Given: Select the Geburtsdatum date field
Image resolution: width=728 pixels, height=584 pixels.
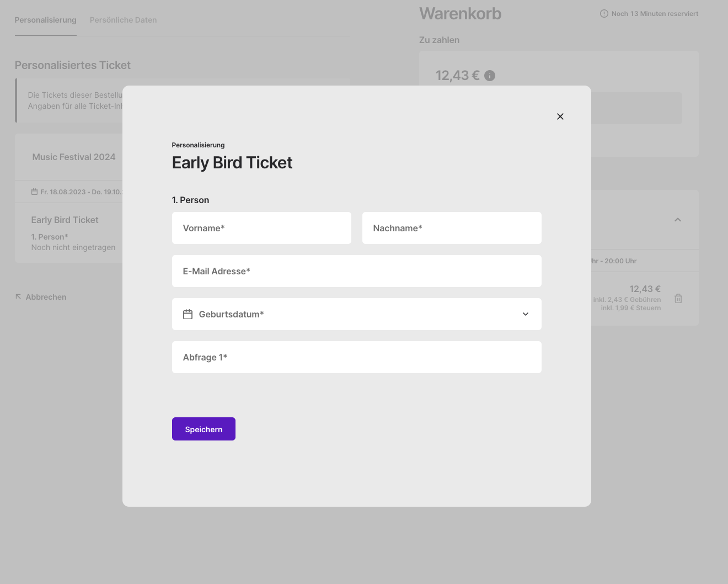Looking at the screenshot, I should pyautogui.click(x=357, y=314).
